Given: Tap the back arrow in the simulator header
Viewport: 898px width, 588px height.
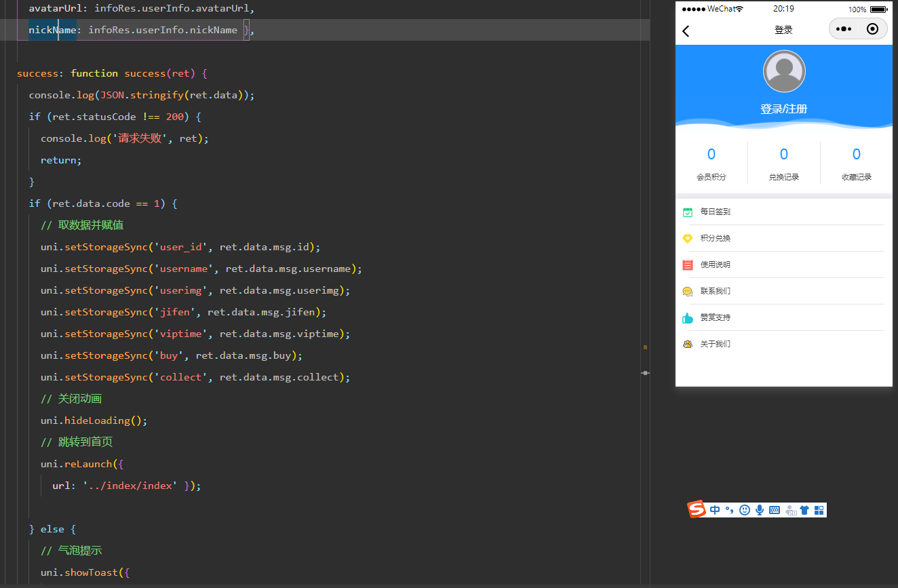Looking at the screenshot, I should (x=686, y=31).
